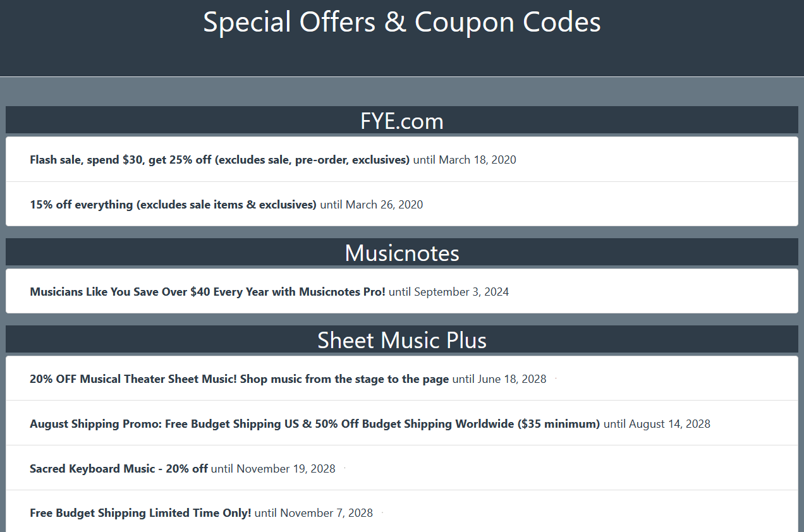Viewport: 804px width, 532px height.
Task: Click the Musicnotes section heading
Action: 402,253
